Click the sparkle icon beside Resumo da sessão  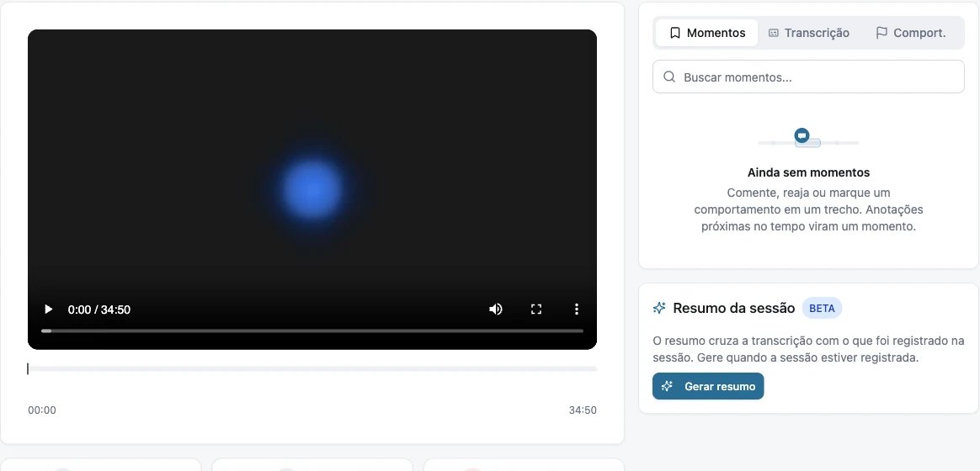point(658,308)
